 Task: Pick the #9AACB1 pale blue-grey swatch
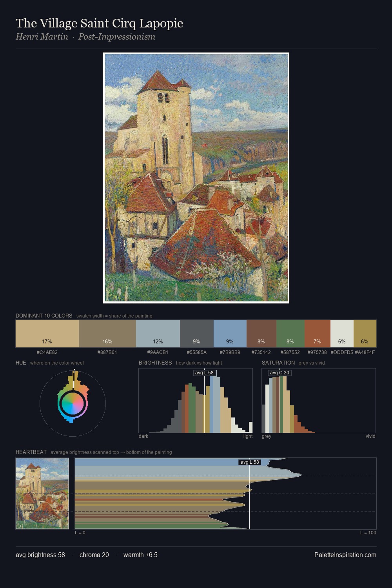158,334
